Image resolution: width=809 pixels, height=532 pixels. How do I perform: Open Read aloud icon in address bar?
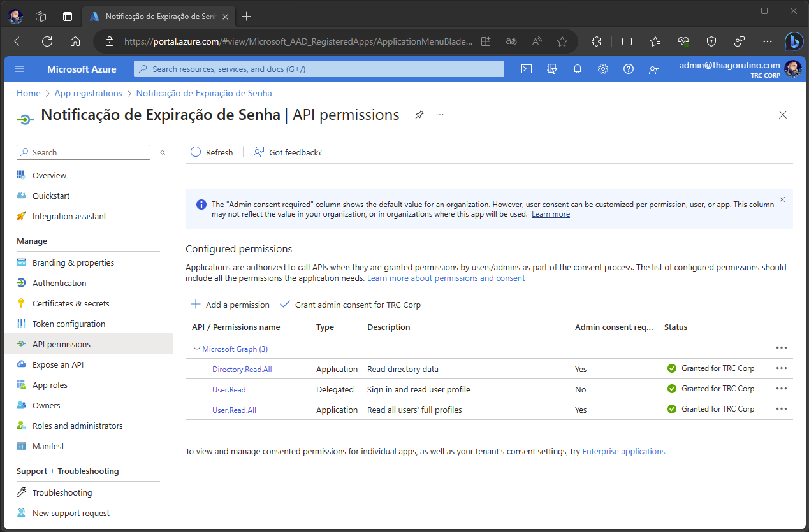coord(537,41)
